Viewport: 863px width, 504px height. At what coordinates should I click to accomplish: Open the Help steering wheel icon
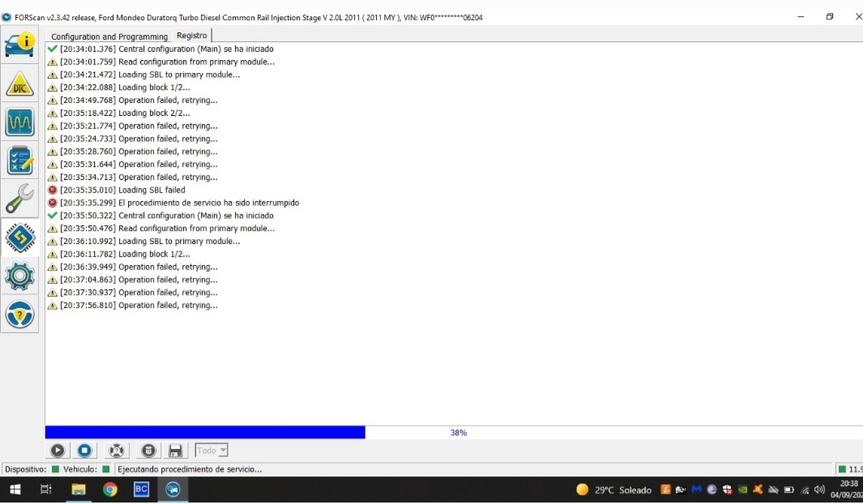coord(19,314)
